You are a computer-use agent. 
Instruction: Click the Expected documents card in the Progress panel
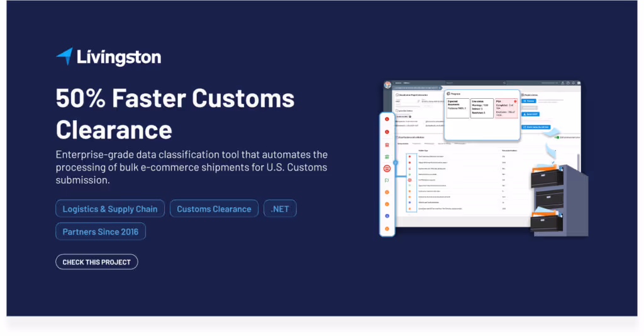pyautogui.click(x=458, y=108)
